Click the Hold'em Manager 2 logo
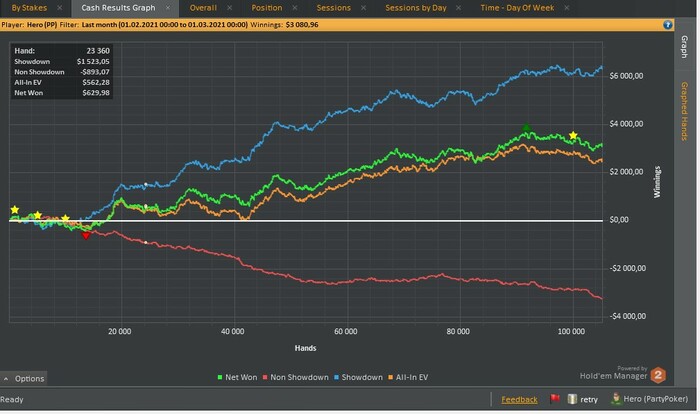Screen dimensions: 700x414 click(658, 375)
